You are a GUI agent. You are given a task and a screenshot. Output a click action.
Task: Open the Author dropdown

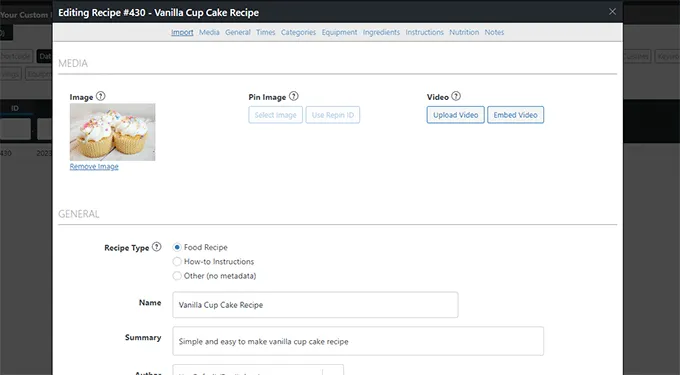pyautogui.click(x=258, y=370)
